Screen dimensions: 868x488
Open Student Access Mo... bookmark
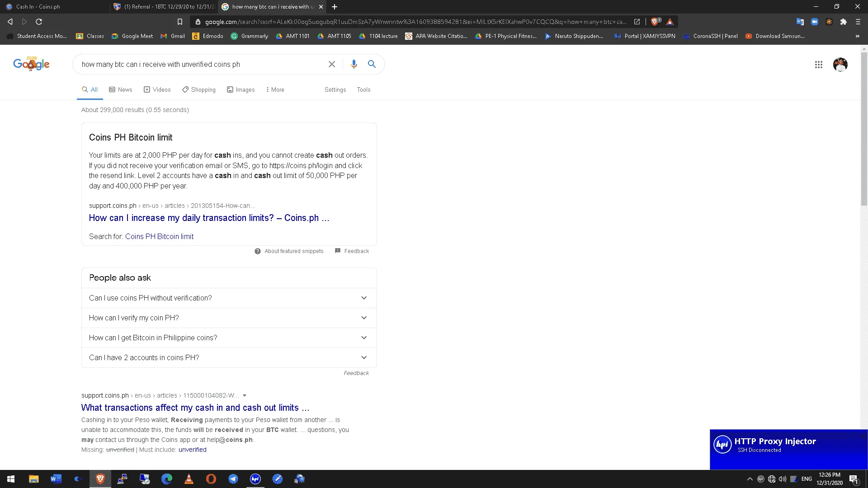37,36
